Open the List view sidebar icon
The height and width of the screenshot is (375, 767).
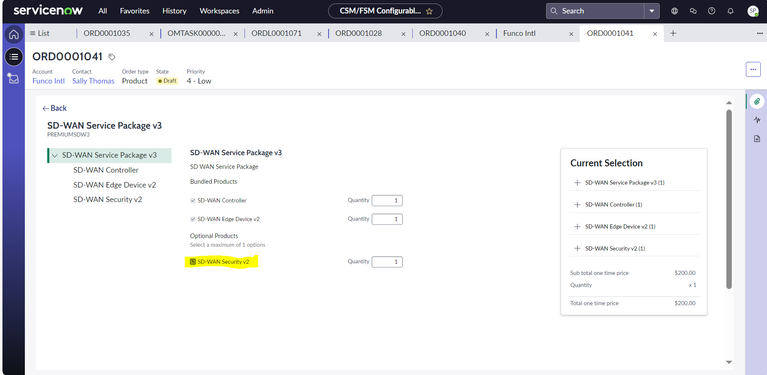(14, 57)
